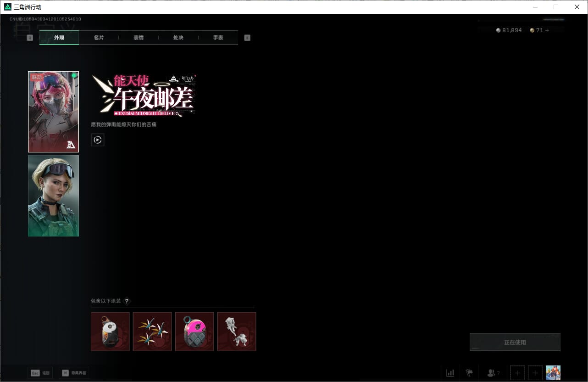Open the friends list icon
This screenshot has height=382, width=588.
tap(492, 373)
